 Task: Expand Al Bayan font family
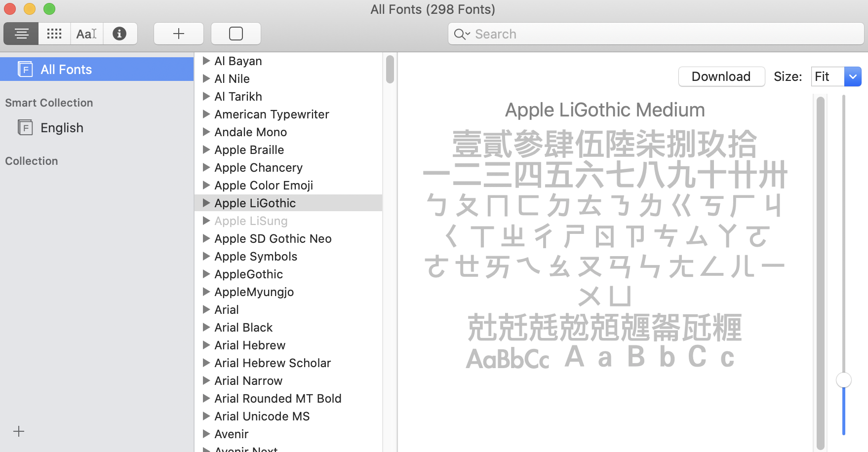206,61
